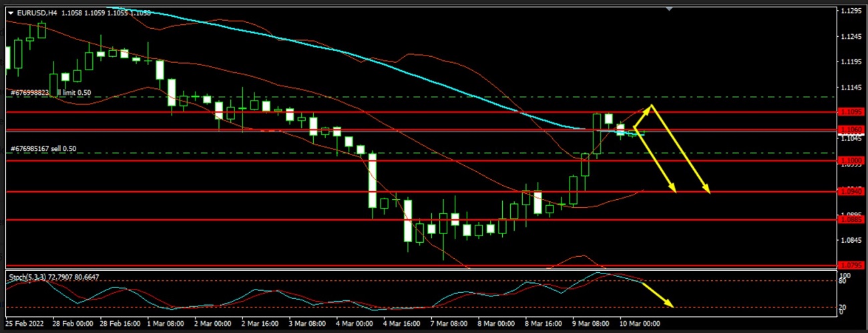Select the short upward yellow arrow near 1.1095
868x333 pixels.
click(642, 116)
